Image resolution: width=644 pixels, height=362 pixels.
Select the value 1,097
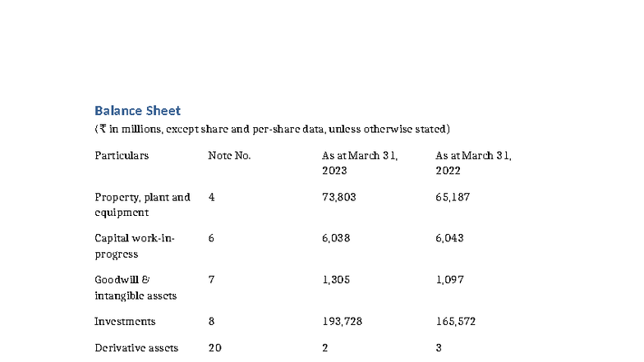point(450,279)
